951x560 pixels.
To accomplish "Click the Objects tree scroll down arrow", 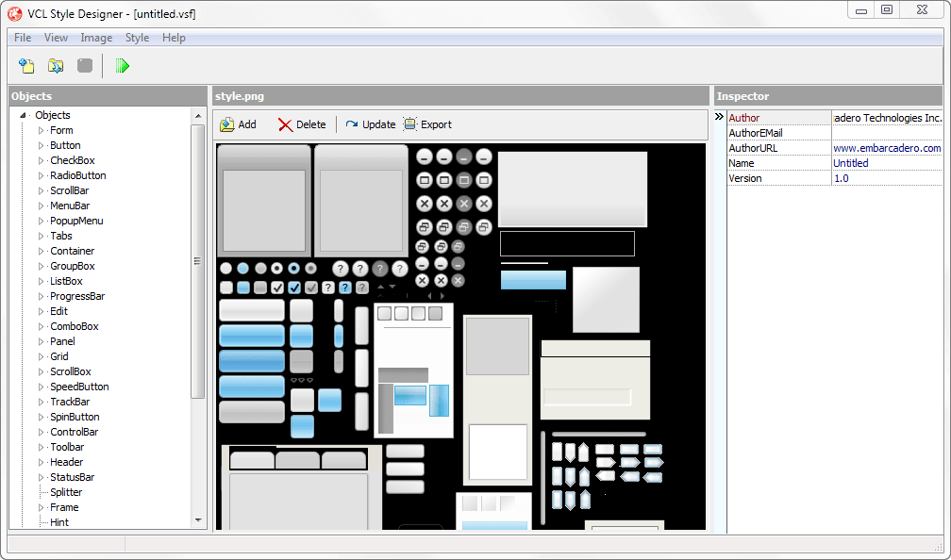I will (x=198, y=519).
